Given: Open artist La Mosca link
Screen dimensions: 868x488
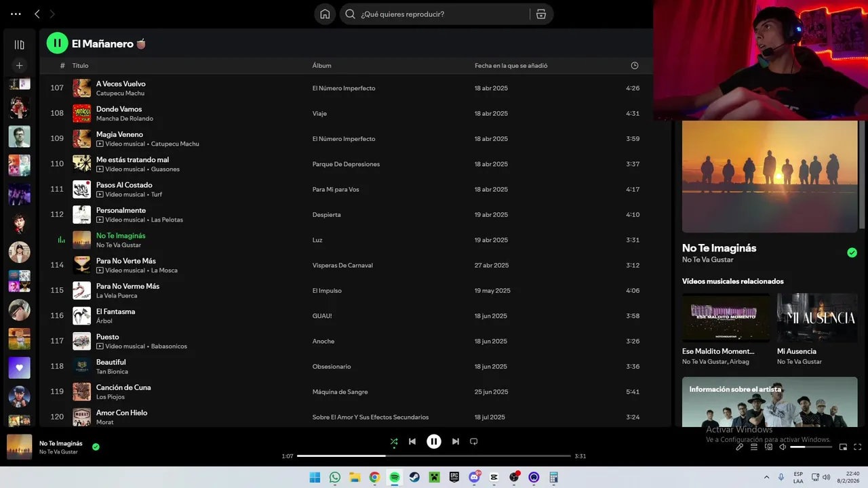Looking at the screenshot, I should (164, 270).
